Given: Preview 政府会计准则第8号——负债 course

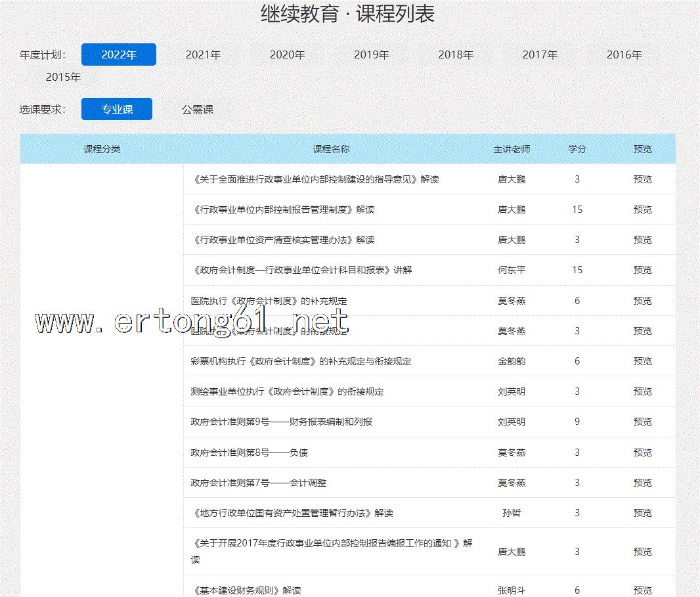Looking at the screenshot, I should 642,453.
